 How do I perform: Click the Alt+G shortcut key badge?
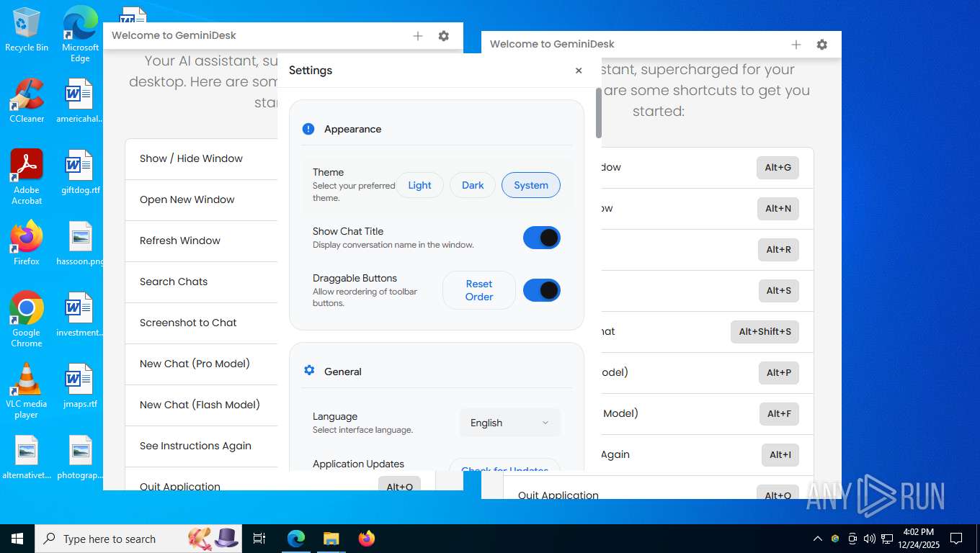(778, 167)
